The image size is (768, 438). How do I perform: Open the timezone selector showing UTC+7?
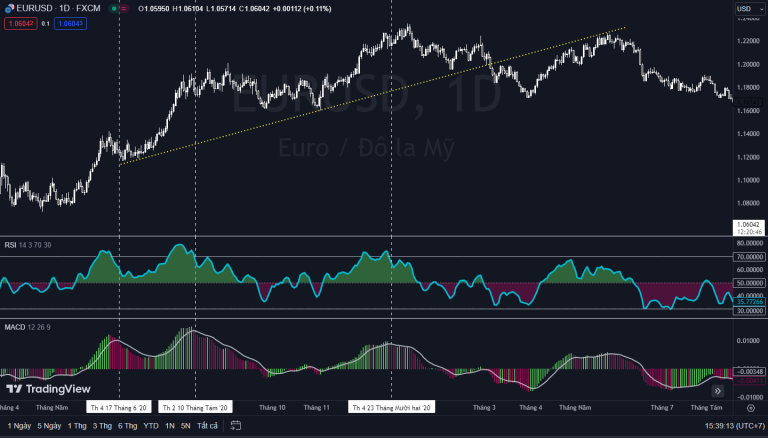point(738,425)
